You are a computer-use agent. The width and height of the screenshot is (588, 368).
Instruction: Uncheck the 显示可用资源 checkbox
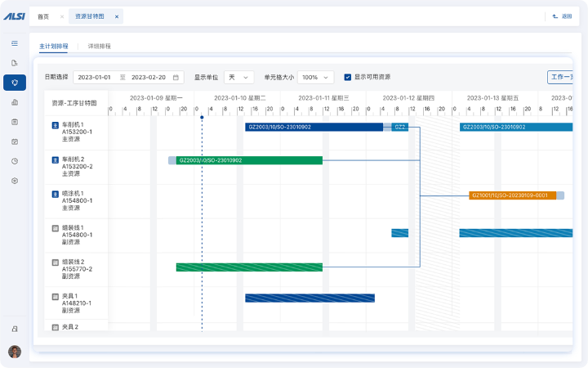point(348,77)
